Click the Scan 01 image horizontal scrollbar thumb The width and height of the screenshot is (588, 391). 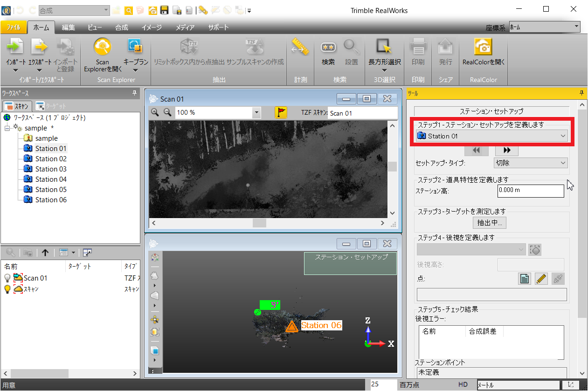click(x=259, y=223)
